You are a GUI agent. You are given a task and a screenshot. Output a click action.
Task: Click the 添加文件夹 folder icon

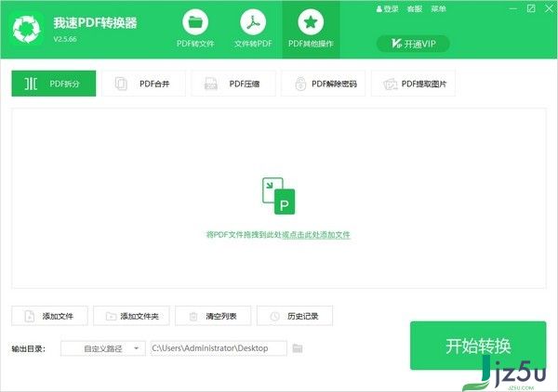[x=111, y=316]
